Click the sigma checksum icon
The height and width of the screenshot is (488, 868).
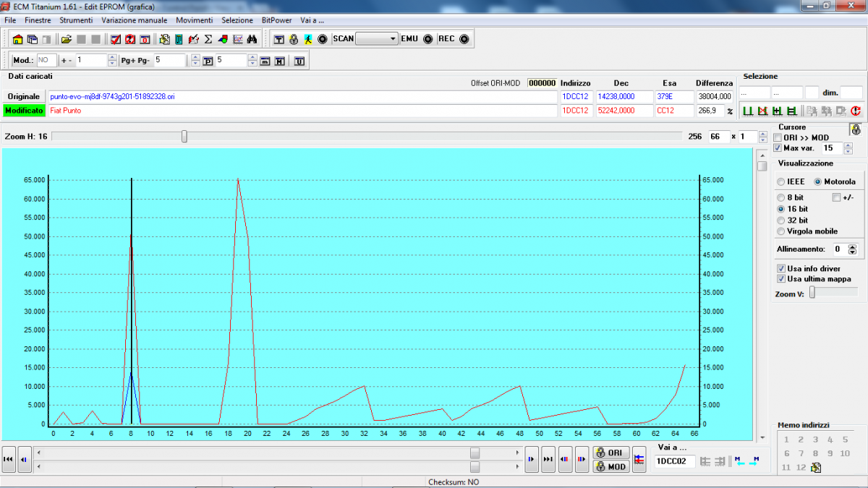[x=208, y=39]
